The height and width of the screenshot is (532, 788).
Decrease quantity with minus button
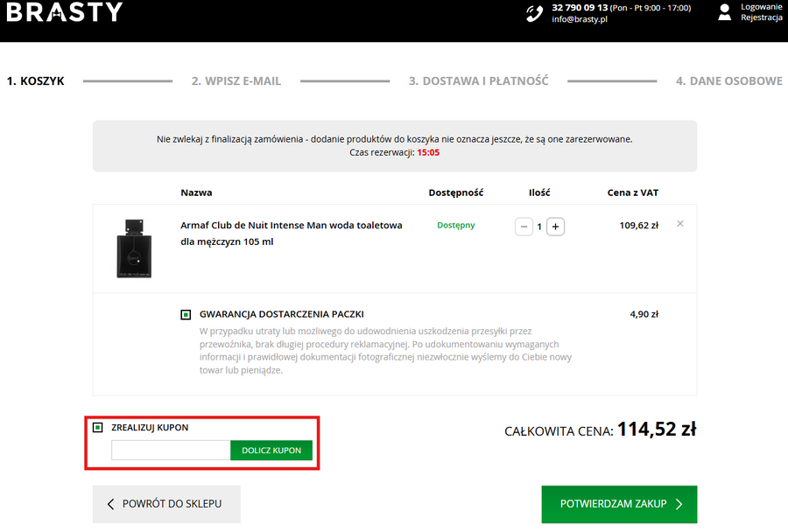click(x=524, y=227)
